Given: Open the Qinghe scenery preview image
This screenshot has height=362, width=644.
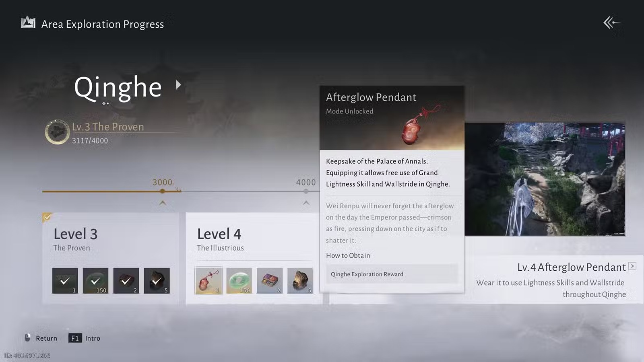Looking at the screenshot, I should pyautogui.click(x=545, y=179).
